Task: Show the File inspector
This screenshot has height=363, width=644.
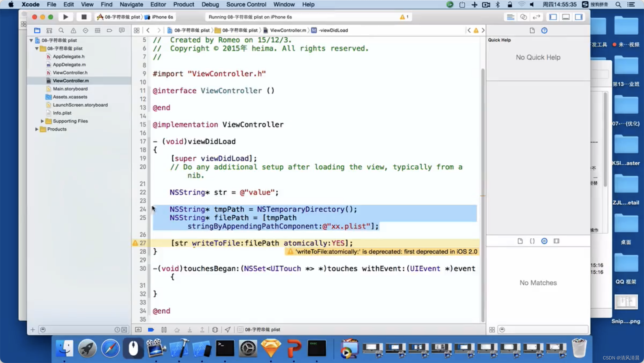Action: pos(532,30)
